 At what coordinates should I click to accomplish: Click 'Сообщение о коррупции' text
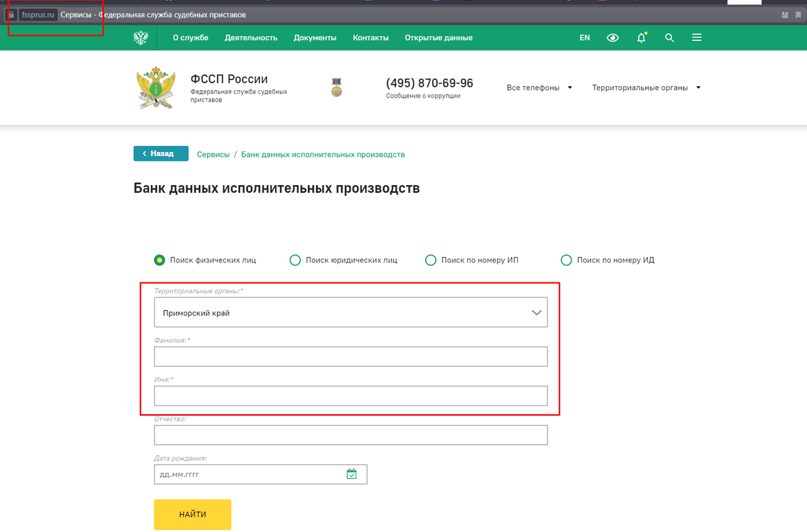tap(423, 96)
